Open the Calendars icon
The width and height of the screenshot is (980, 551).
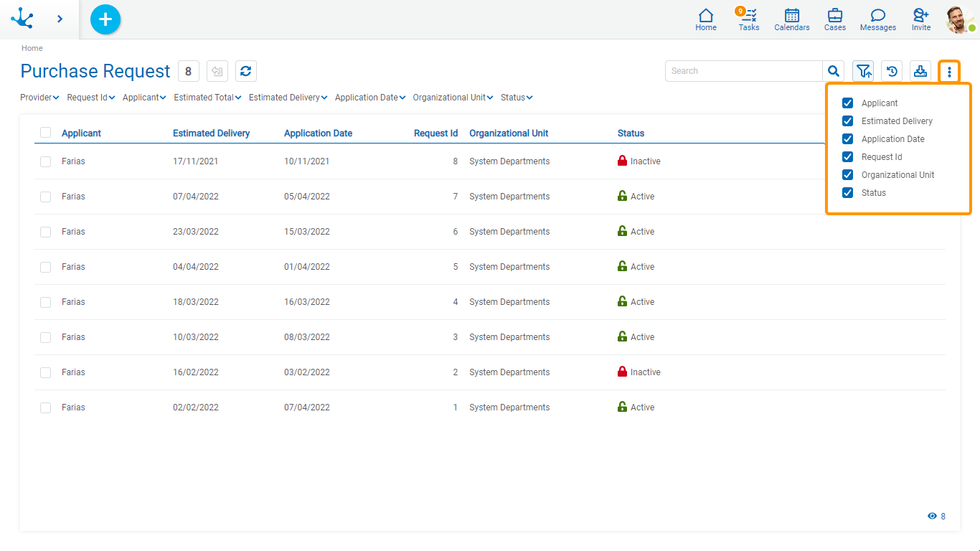pos(791,19)
